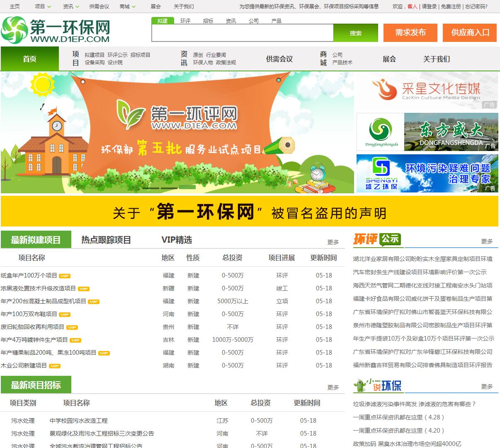Open 展会 in main navigation
This screenshot has width=500, height=448.
(x=389, y=59)
